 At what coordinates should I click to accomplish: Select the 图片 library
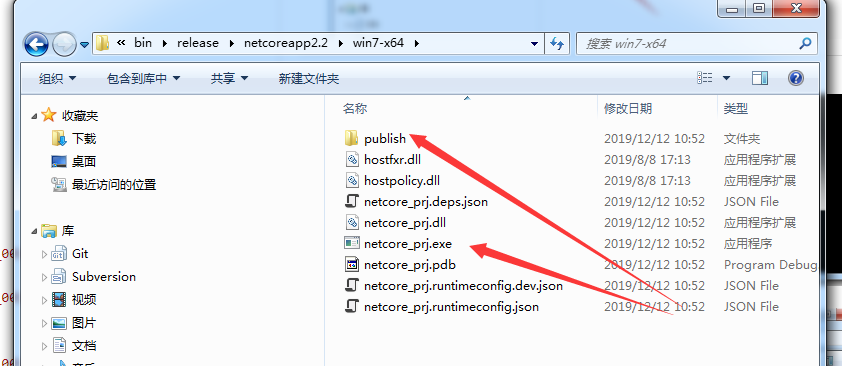84,323
